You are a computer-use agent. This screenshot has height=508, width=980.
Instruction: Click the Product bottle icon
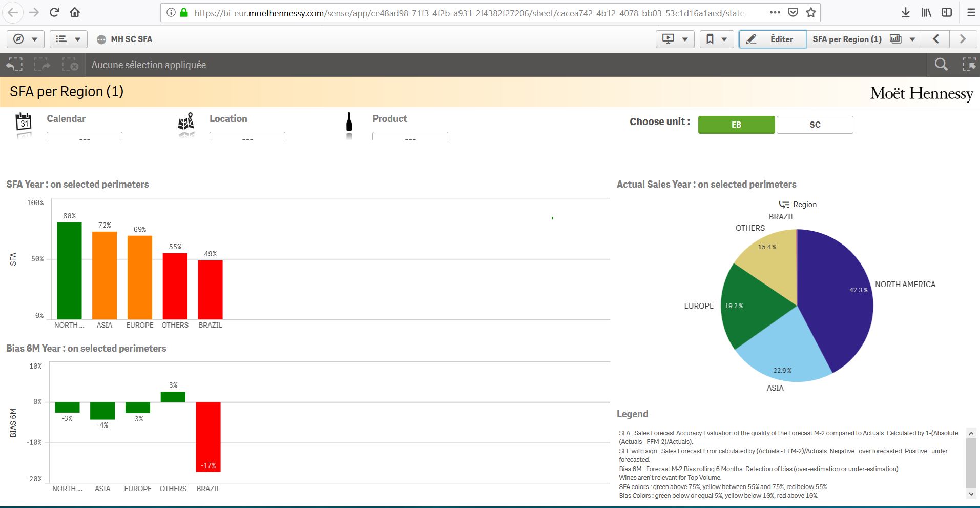point(349,123)
